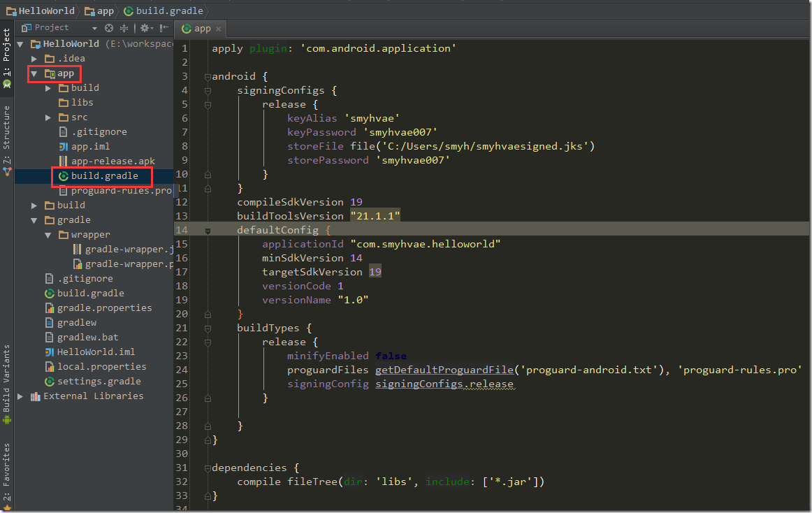Fold the dependencies block at line 31
The width and height of the screenshot is (812, 513).
208,468
